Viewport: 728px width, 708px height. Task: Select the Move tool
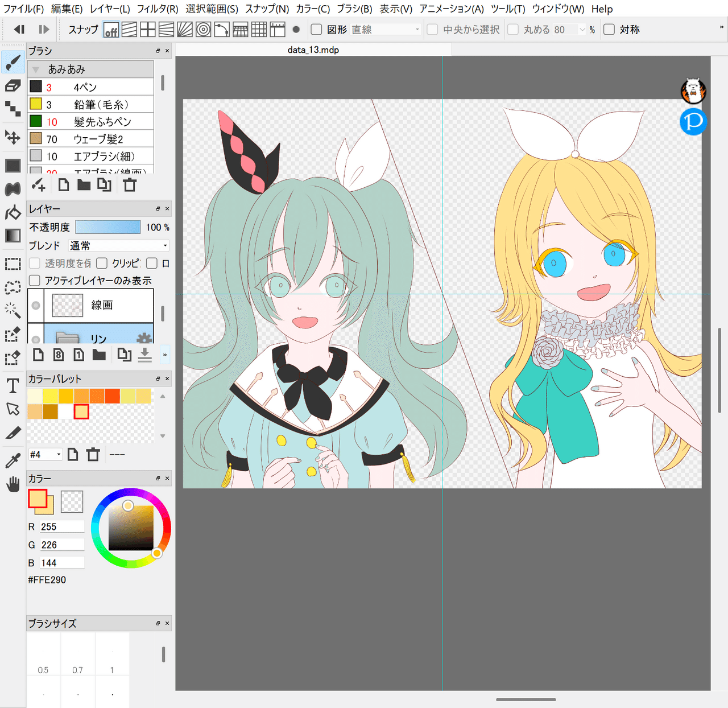pyautogui.click(x=13, y=137)
